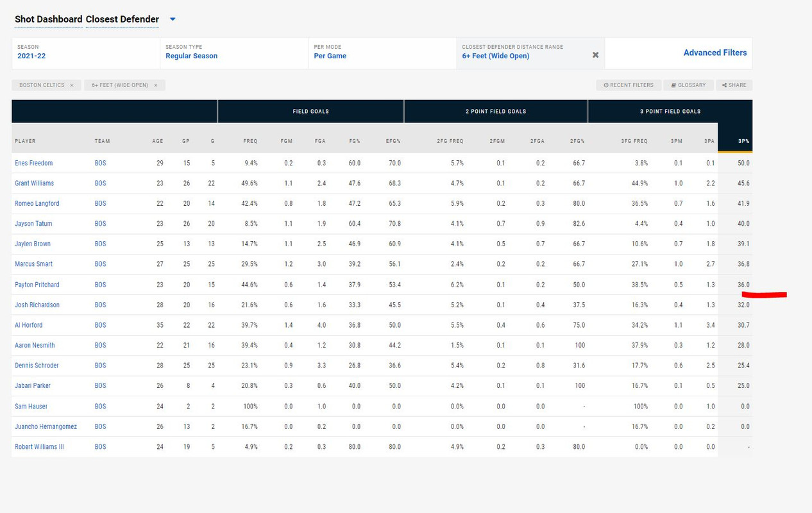812x513 pixels.
Task: Sort by the 2FG% column header
Action: click(577, 141)
